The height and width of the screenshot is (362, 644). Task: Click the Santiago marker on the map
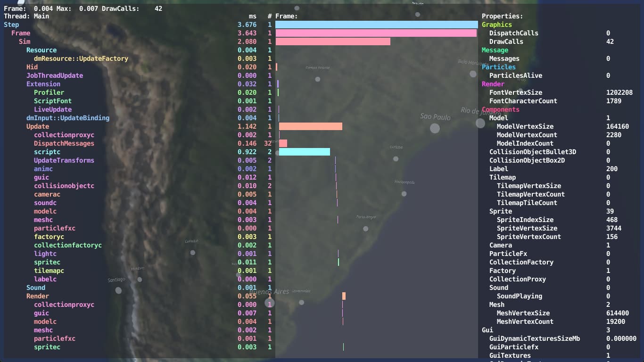118,290
